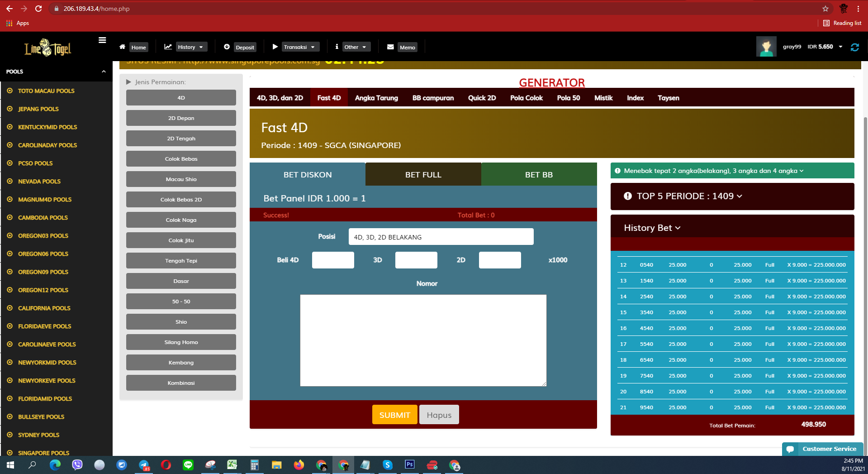Bookmark page with the star icon
Screen dimensions: 868x474
tap(825, 9)
